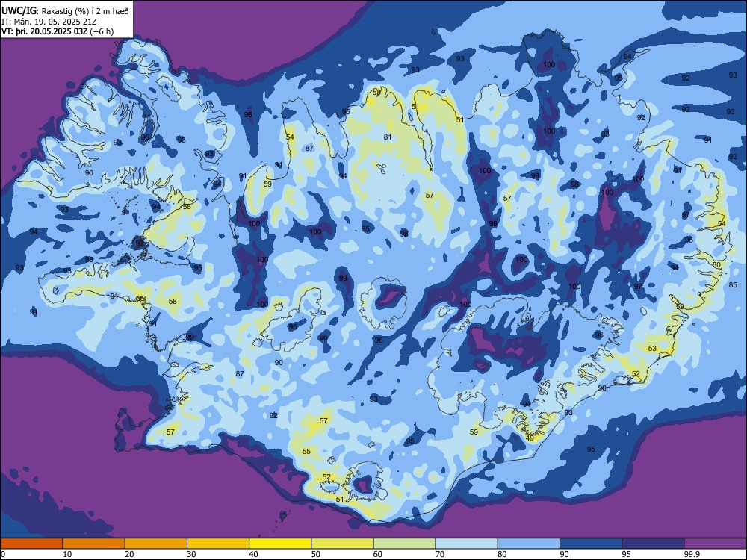This screenshot has width=747, height=560.
Task: Click the orange 10–20 legend swatch
Action: coord(94,544)
